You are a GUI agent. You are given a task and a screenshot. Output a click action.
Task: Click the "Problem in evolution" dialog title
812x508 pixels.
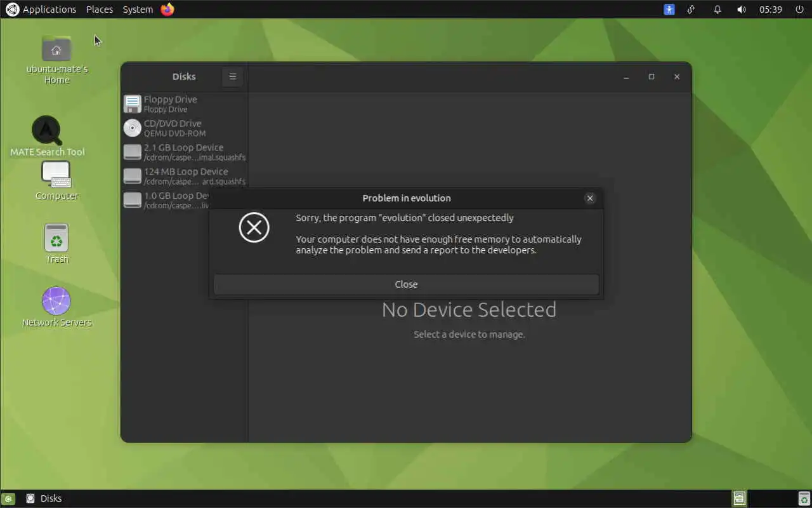[407, 198]
